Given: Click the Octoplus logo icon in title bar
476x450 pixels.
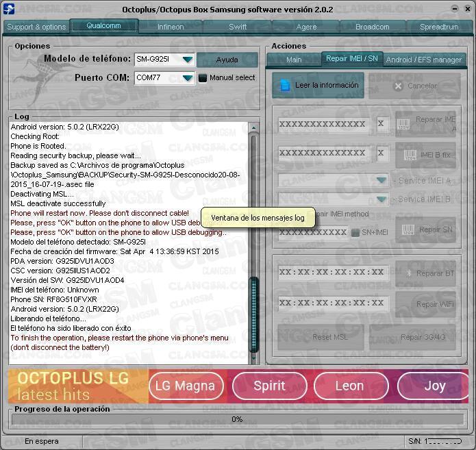Looking at the screenshot, I should 9,9.
